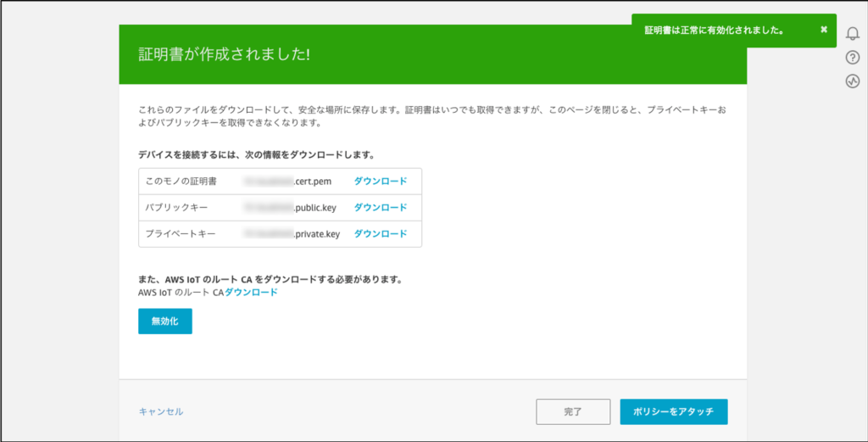Click the ポリシーをアタッチ button
The height and width of the screenshot is (442, 868).
tap(674, 411)
